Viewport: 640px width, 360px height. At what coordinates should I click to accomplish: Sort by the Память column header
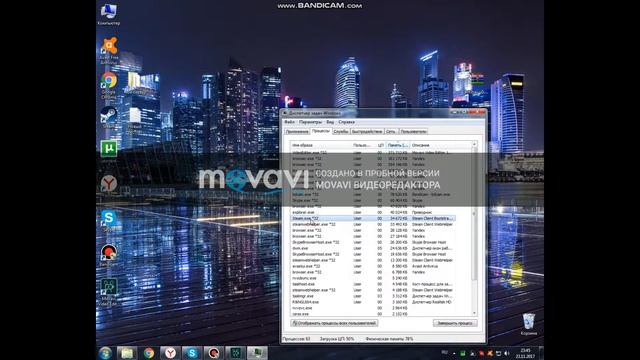tap(398, 145)
